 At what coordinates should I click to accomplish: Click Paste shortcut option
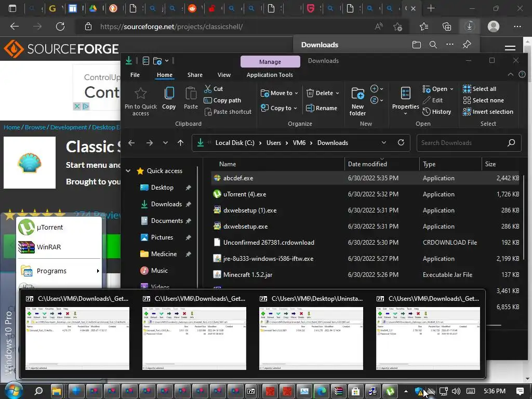click(228, 112)
